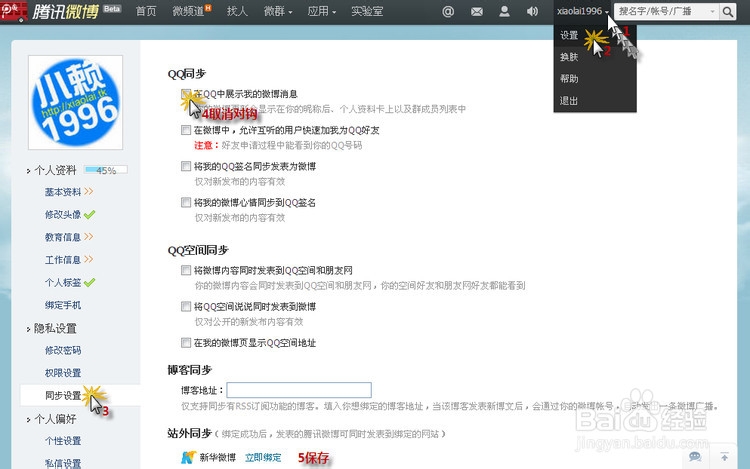Click the green check beside 个人标签

[x=89, y=283]
